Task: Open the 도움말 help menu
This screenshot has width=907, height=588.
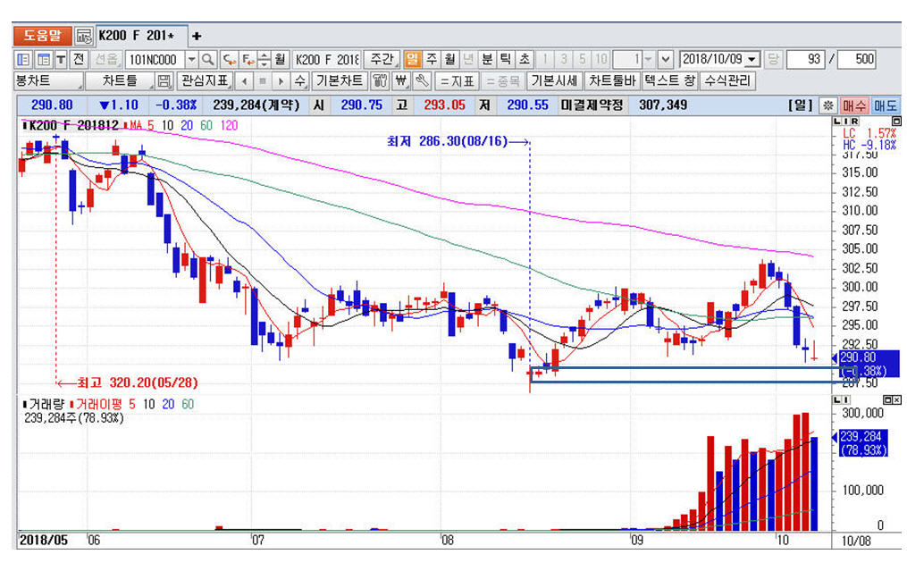Action: click(x=42, y=36)
